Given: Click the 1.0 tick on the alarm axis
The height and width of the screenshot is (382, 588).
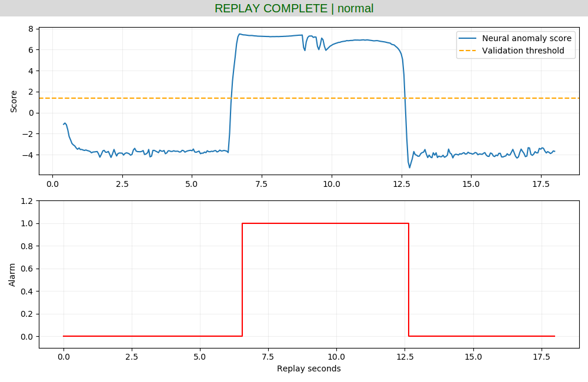Looking at the screenshot, I should [28, 223].
